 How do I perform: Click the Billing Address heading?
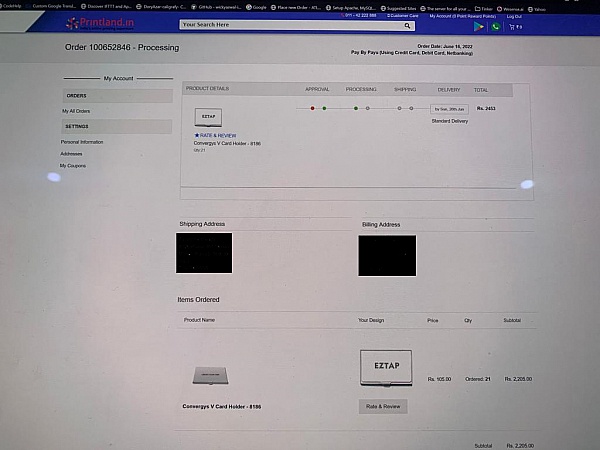pyautogui.click(x=381, y=225)
